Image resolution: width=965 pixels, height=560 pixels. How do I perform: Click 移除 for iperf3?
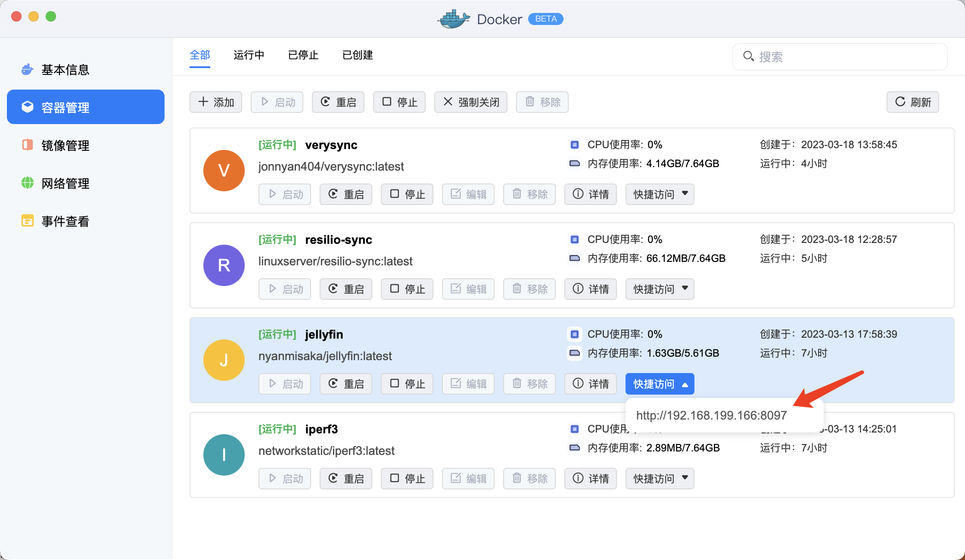click(529, 479)
